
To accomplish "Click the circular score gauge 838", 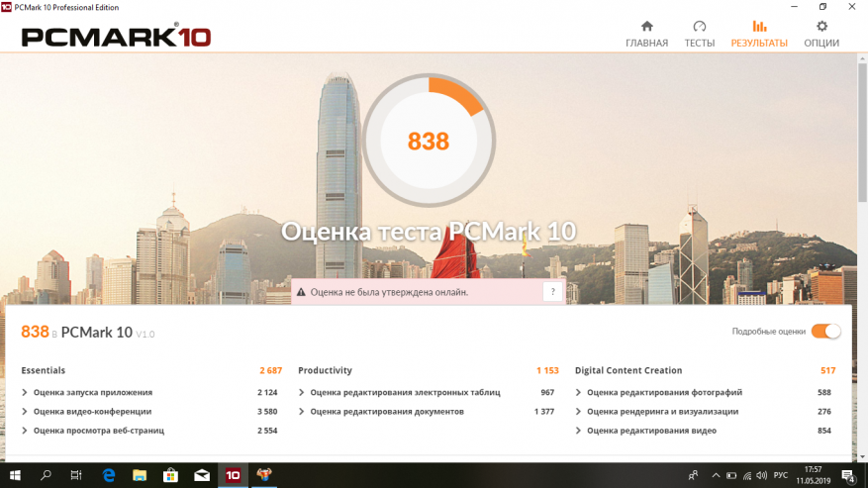I will point(429,141).
